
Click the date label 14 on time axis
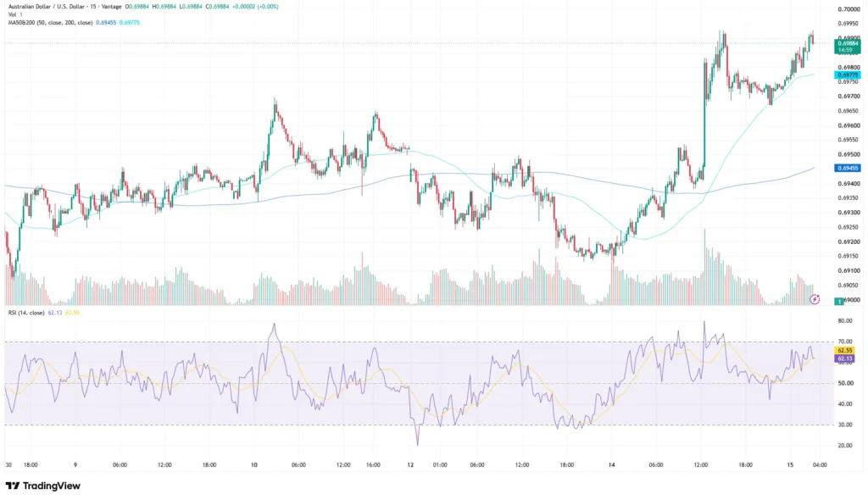(611, 465)
